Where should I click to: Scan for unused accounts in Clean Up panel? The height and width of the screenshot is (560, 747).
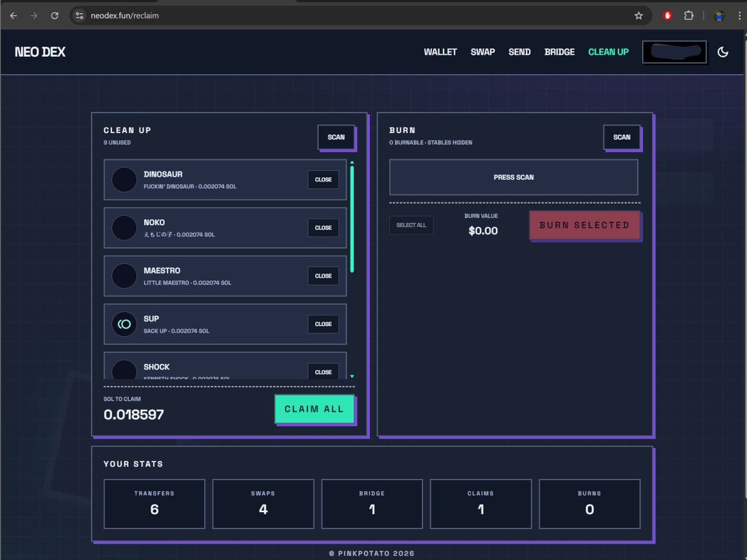point(336,137)
